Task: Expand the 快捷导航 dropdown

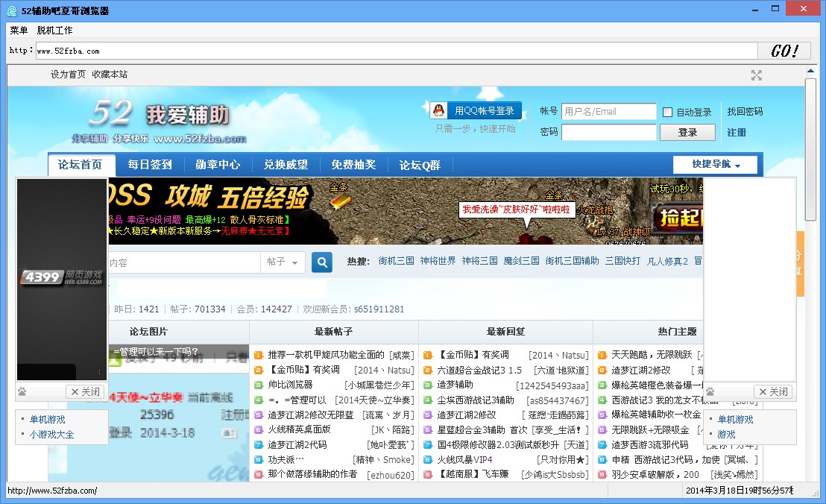Action: point(716,164)
